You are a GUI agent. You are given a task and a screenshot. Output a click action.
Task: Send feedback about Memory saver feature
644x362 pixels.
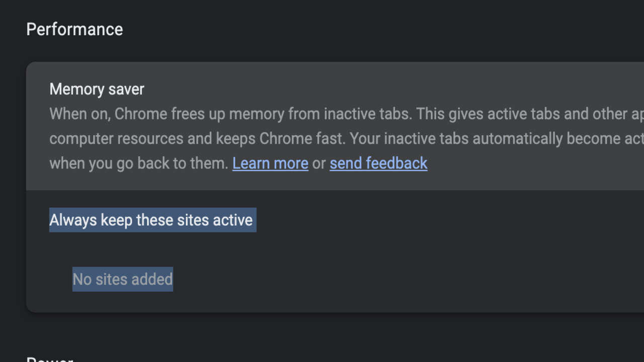(378, 163)
